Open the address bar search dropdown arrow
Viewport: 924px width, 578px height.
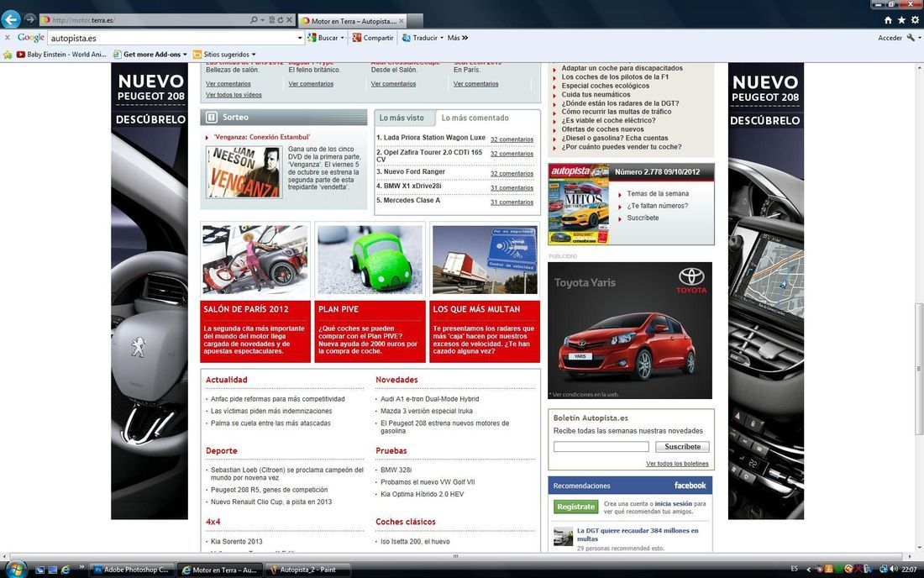click(261, 20)
